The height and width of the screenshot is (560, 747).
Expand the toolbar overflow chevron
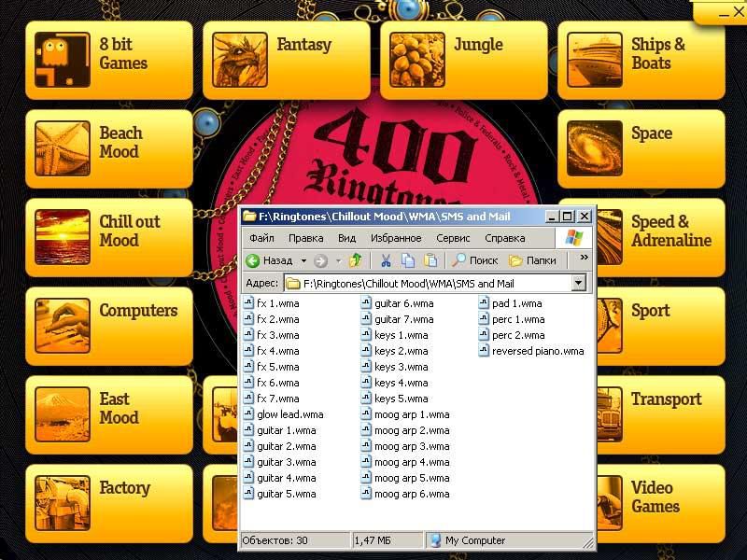[x=585, y=259]
